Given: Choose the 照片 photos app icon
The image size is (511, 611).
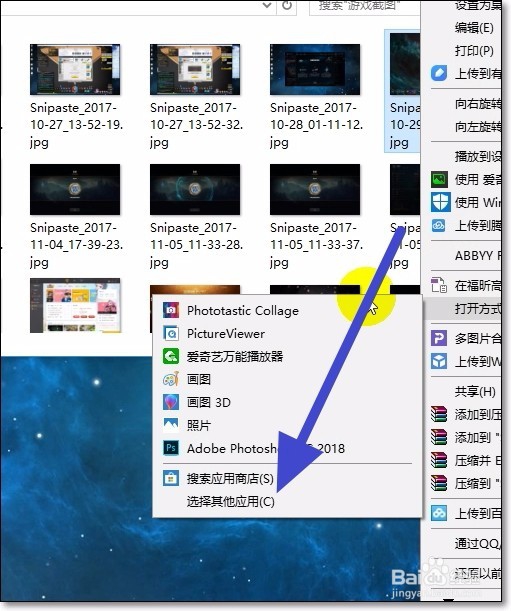Looking at the screenshot, I should point(171,425).
